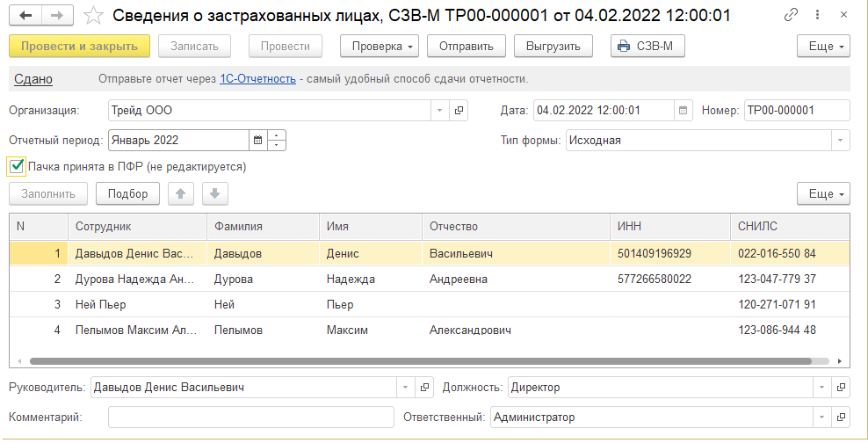Open organization card next to Трейд ООО
The width and height of the screenshot is (868, 443).
459,111
